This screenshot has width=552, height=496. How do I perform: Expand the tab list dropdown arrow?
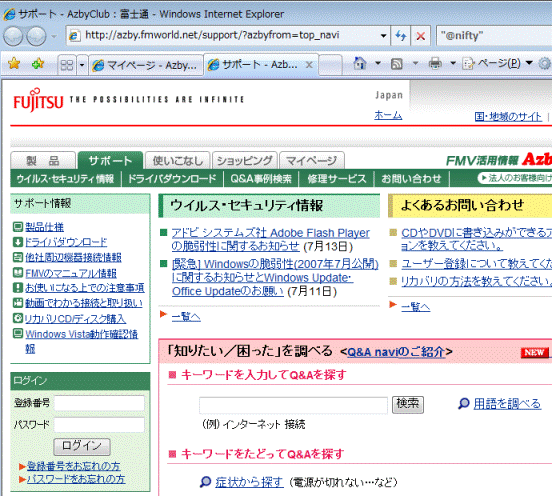(x=82, y=65)
